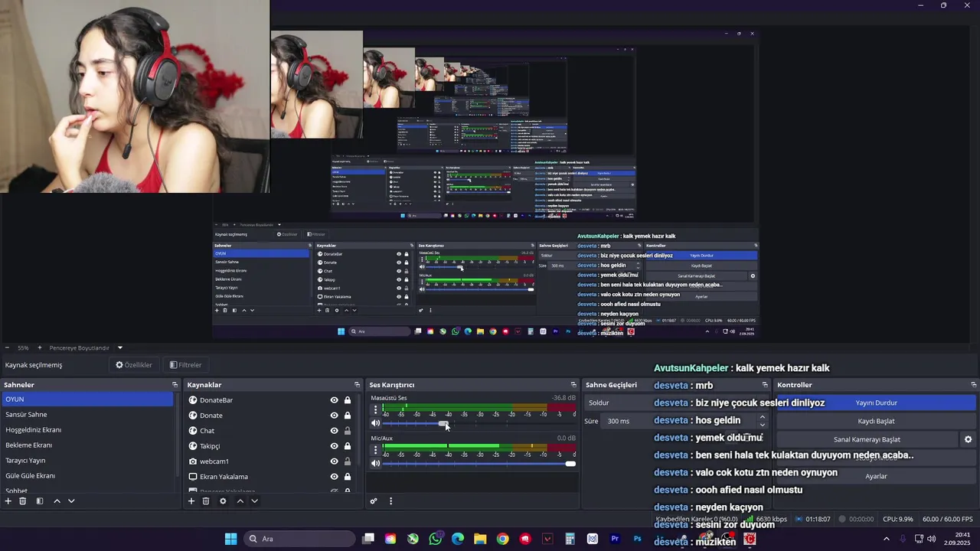Move the scene up in Sahneler toolbar
Viewport: 980px width, 551px height.
tap(57, 501)
